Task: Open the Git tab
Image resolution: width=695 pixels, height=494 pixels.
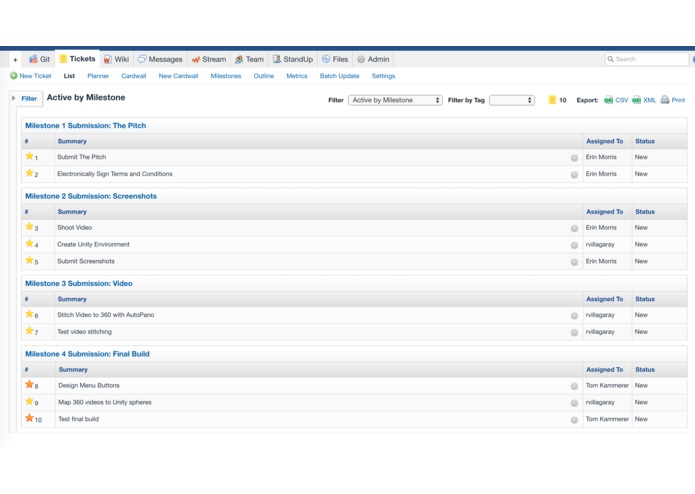Action: pos(39,59)
